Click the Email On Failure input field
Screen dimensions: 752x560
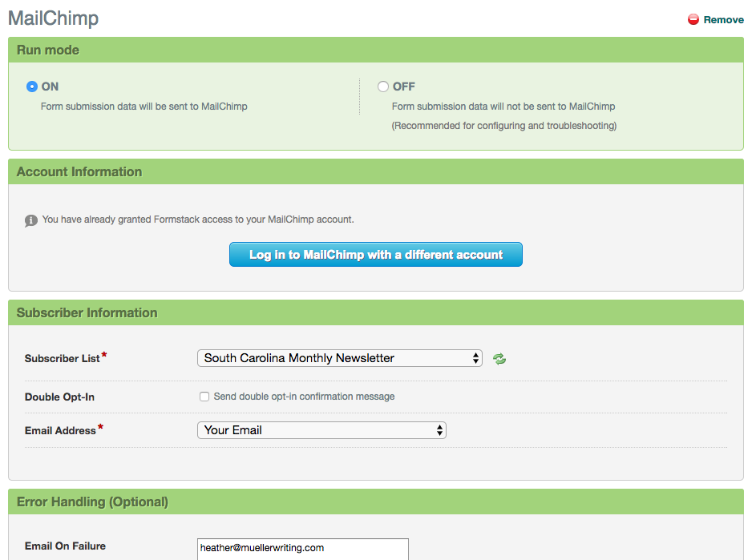302,549
